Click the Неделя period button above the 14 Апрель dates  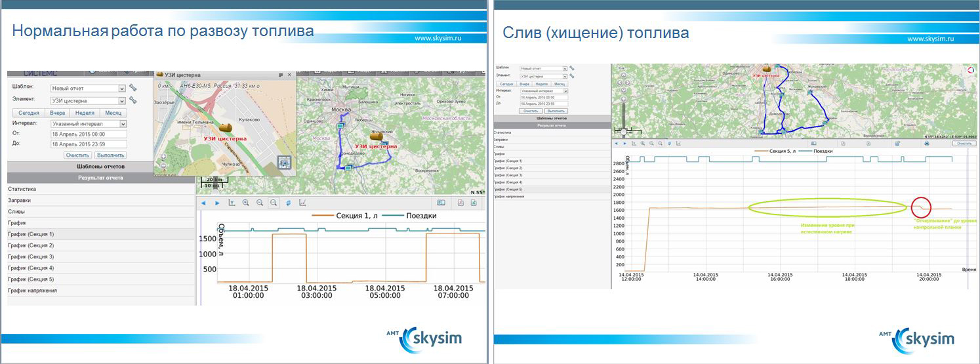[x=541, y=85]
